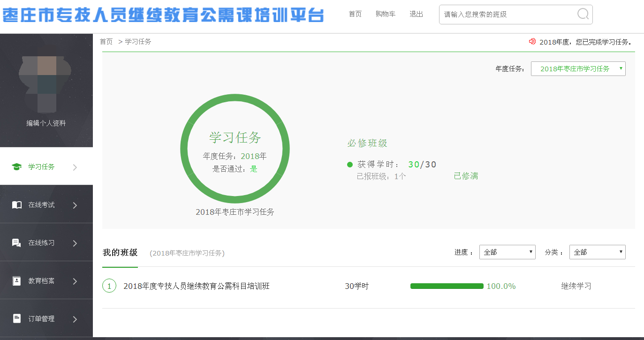Image resolution: width=644 pixels, height=340 pixels.
Task: Go to 首页 in top navigation
Action: tap(355, 14)
